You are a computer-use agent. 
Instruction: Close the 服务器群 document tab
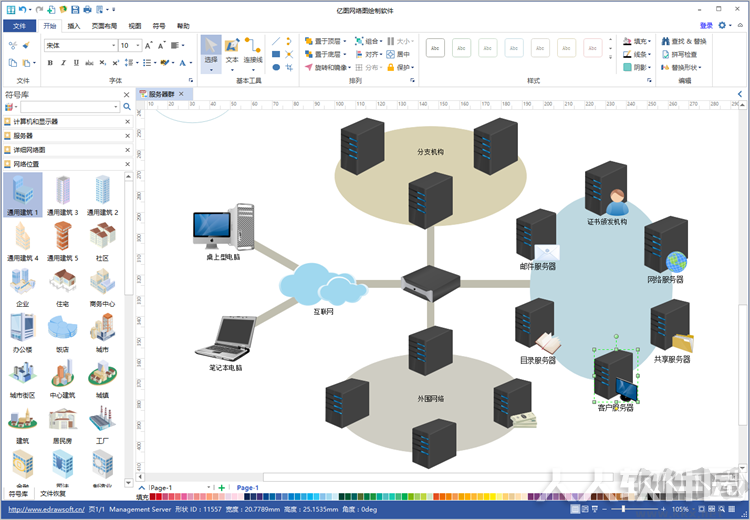click(x=181, y=94)
